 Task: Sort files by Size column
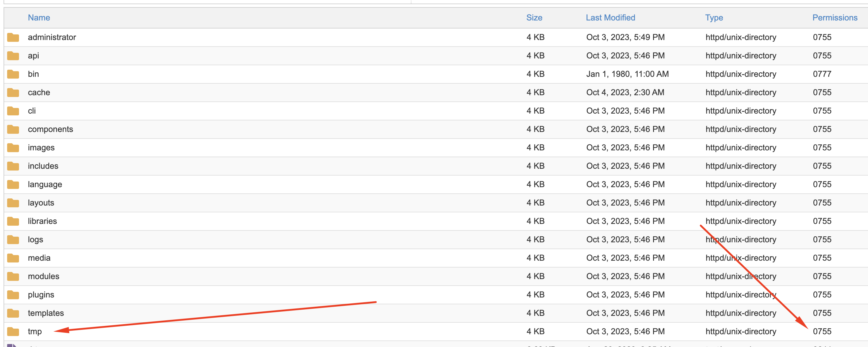(534, 17)
